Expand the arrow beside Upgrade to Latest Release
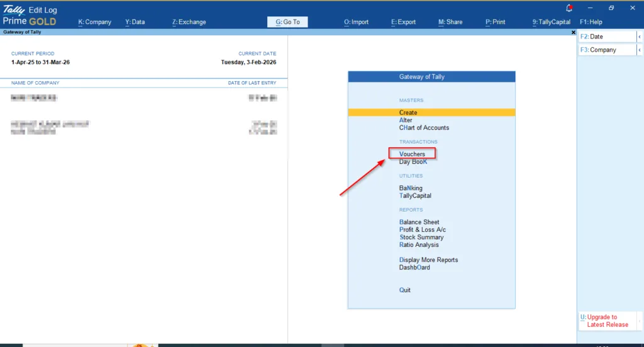Viewport: 644px width, 347px height. (x=640, y=321)
